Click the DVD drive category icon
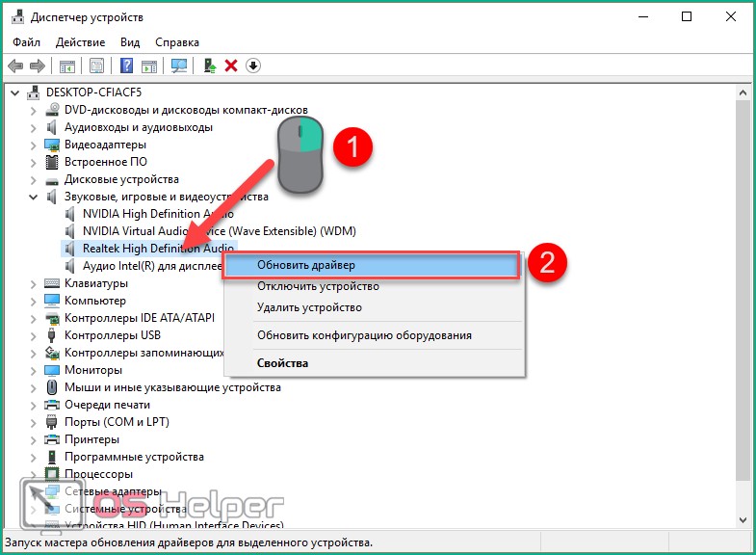 52,110
